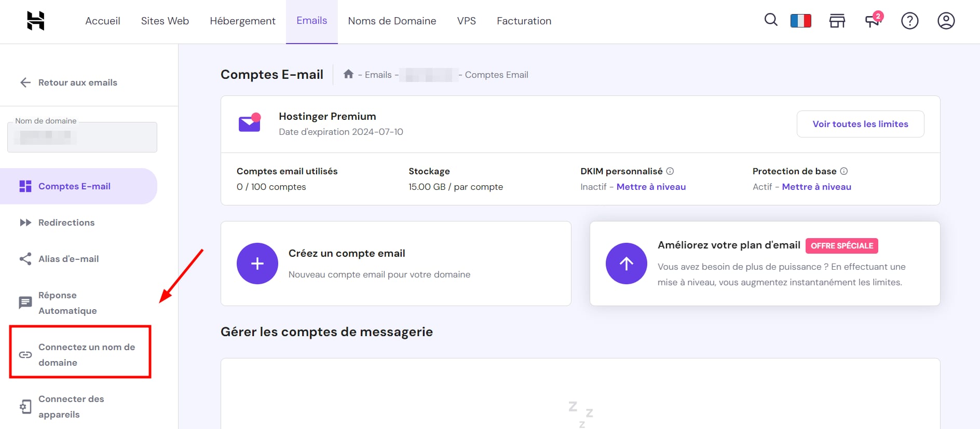Click the purple upgrade arrow icon
The image size is (980, 429).
click(x=626, y=264)
